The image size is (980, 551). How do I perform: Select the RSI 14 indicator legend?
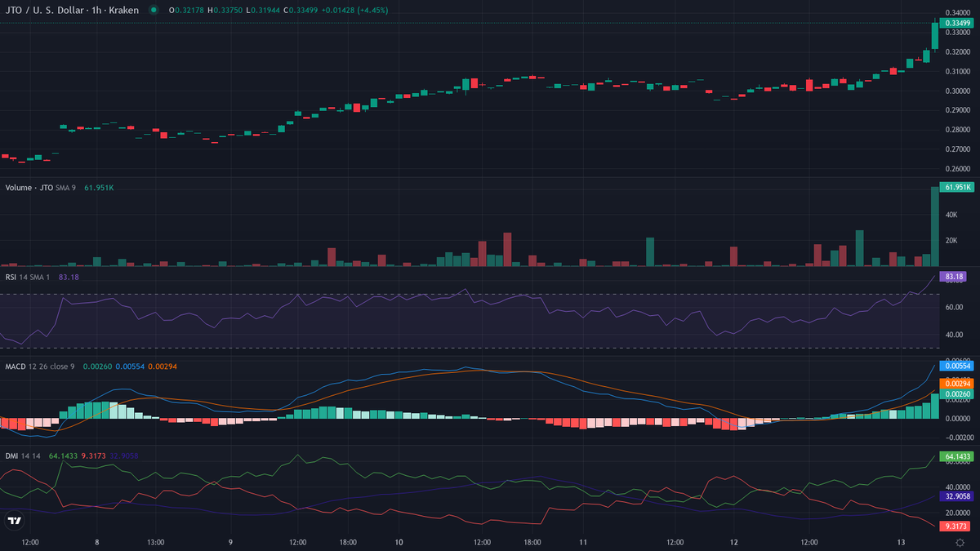[21, 277]
